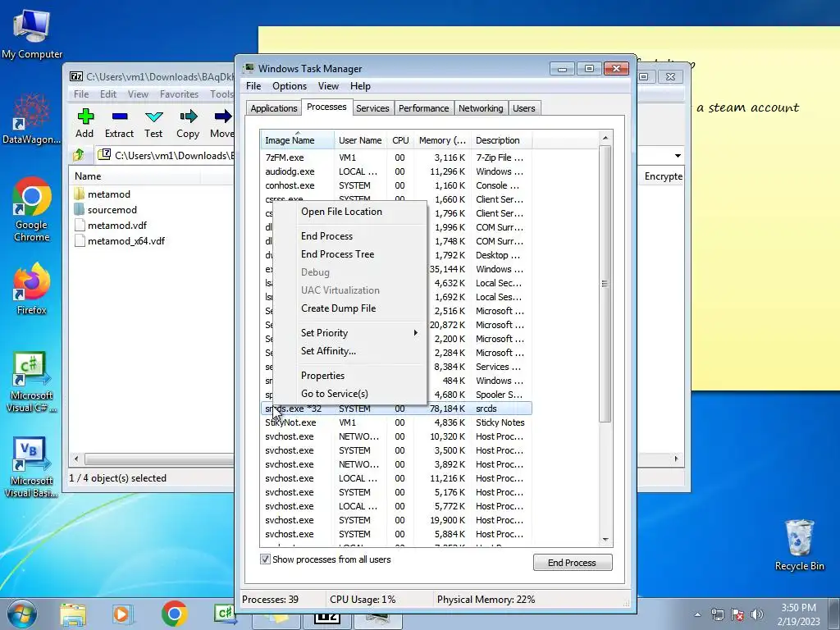Click network icon in system tray
840x630 pixels.
pos(717,614)
